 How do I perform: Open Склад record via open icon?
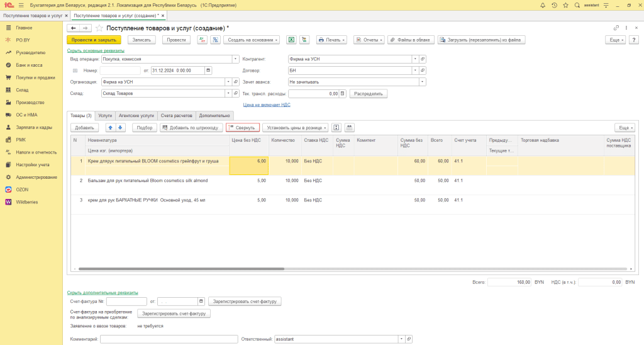[x=236, y=93]
